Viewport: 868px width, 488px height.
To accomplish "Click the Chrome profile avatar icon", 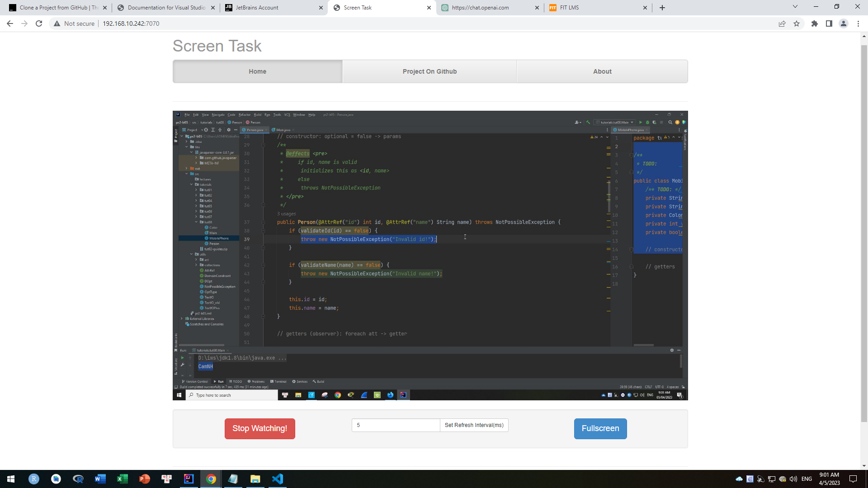I will pyautogui.click(x=844, y=23).
